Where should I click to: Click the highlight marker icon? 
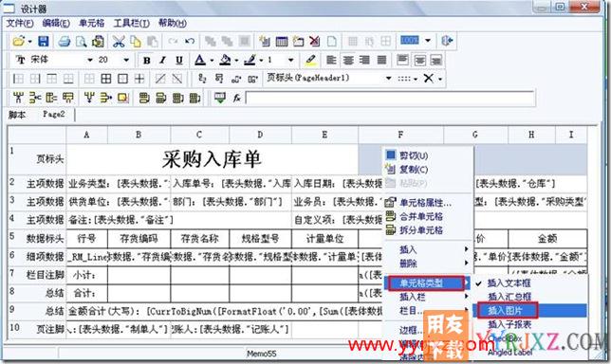point(310,60)
